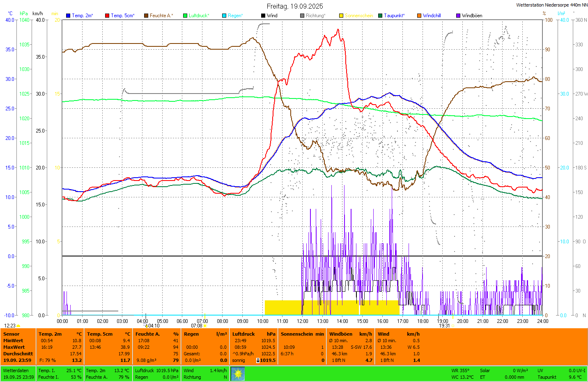588x382 pixels.
Task: Click the sun icon beside 12:23
Action: (x=18, y=326)
